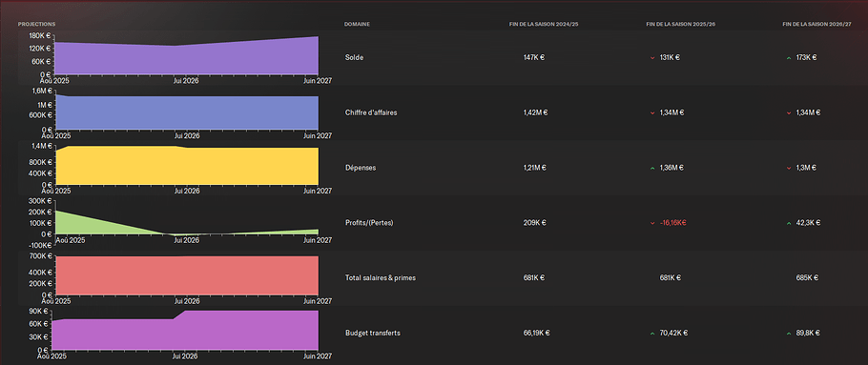Select the magenta Budget transferts chart
Viewport: 868px width, 365px height.
(x=187, y=330)
